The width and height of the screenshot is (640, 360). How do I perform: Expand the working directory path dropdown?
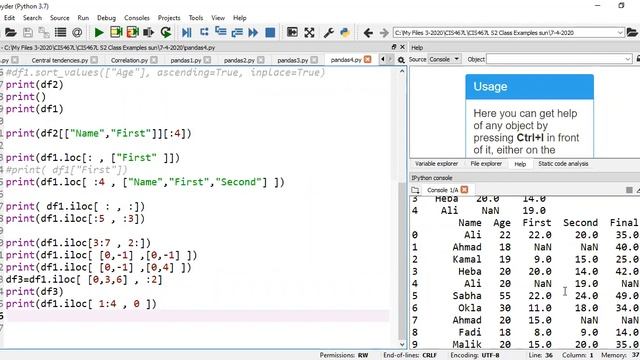620,33
